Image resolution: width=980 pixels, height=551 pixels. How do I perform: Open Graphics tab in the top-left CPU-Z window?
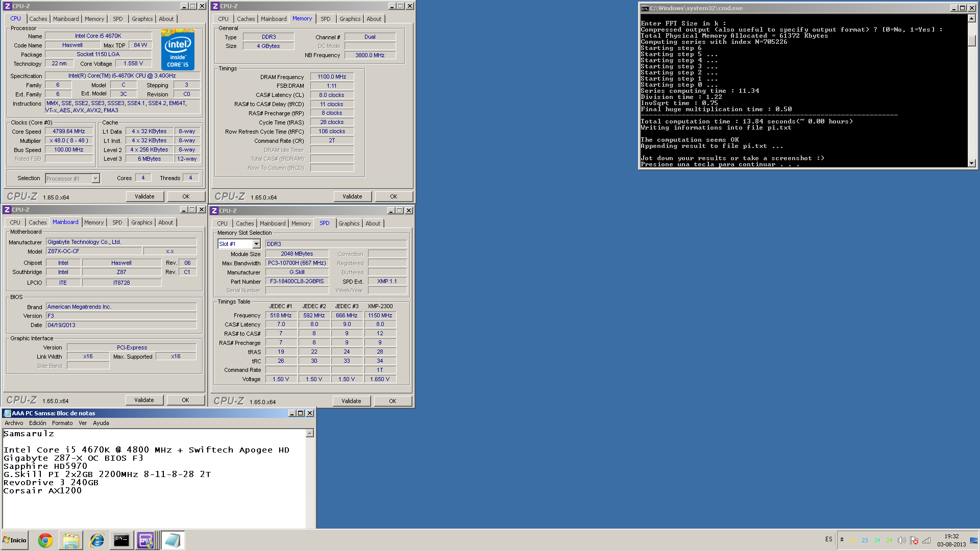[x=142, y=19]
